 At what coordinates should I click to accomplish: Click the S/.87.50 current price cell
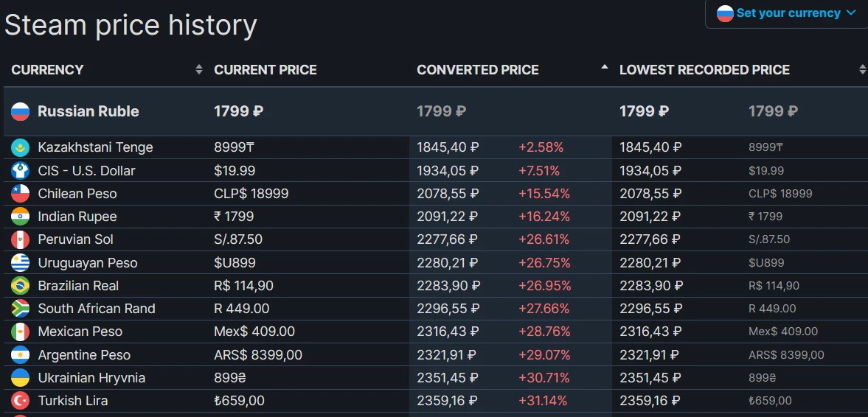point(238,240)
